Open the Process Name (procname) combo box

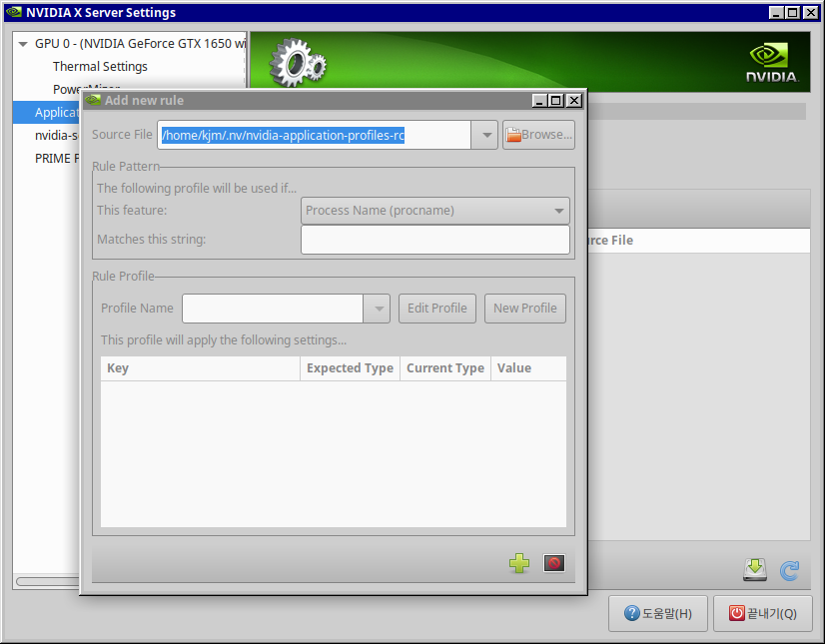[435, 211]
